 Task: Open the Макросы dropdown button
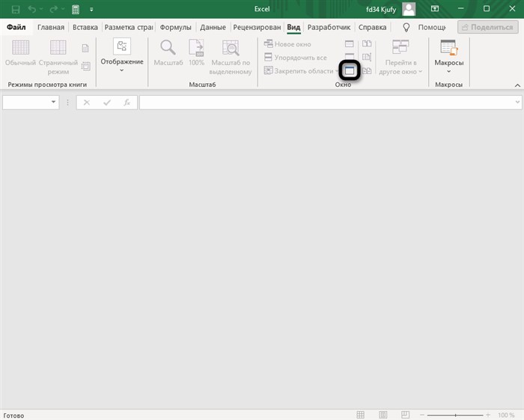[449, 57]
